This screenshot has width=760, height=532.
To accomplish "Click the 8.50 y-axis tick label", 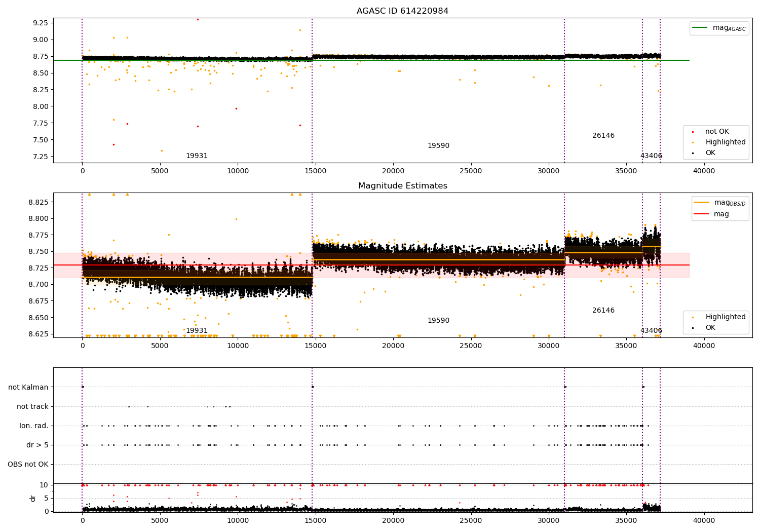I will 40,73.
